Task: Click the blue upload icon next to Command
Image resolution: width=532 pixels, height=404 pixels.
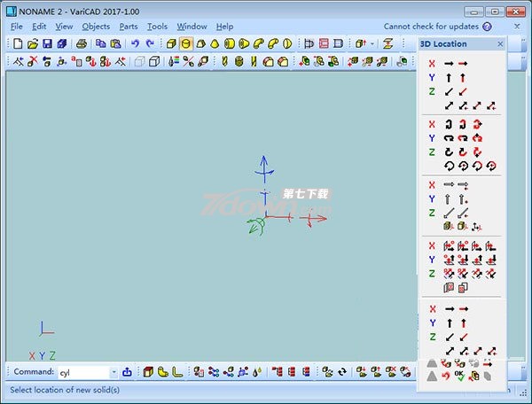Action: [x=127, y=372]
